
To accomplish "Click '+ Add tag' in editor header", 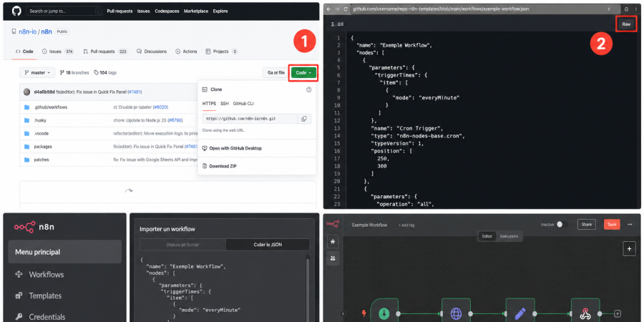I will (x=406, y=225).
